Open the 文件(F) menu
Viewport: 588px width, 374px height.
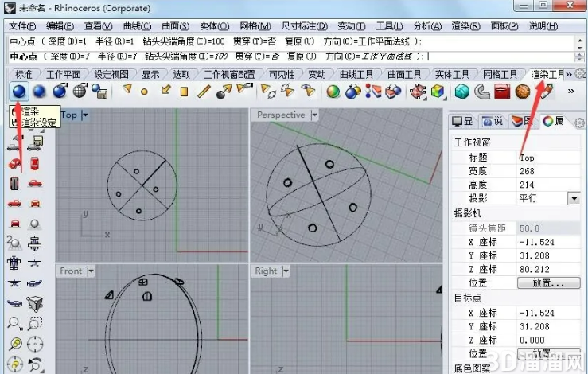(x=22, y=26)
